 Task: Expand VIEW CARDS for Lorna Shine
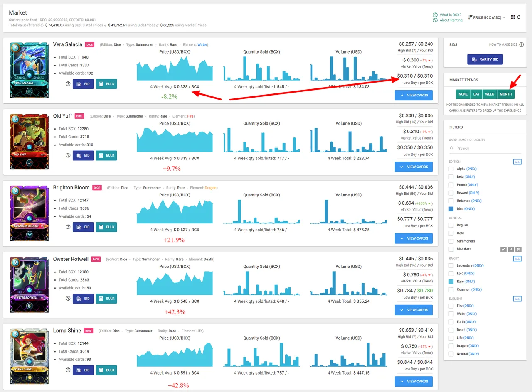point(414,381)
